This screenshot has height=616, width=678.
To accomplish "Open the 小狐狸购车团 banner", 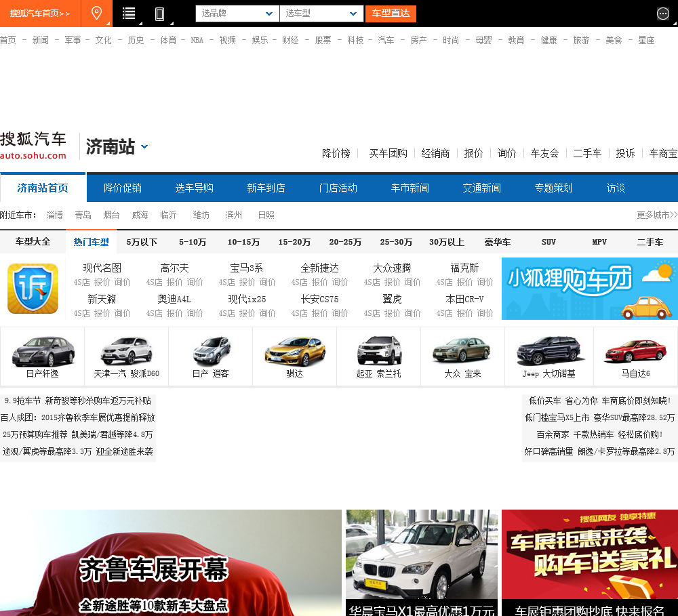I will pos(589,288).
